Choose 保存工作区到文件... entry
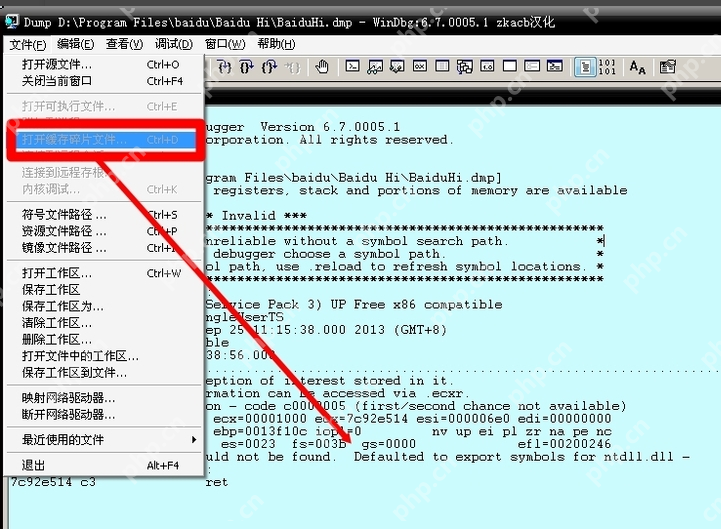The height and width of the screenshot is (529, 721). click(104, 373)
